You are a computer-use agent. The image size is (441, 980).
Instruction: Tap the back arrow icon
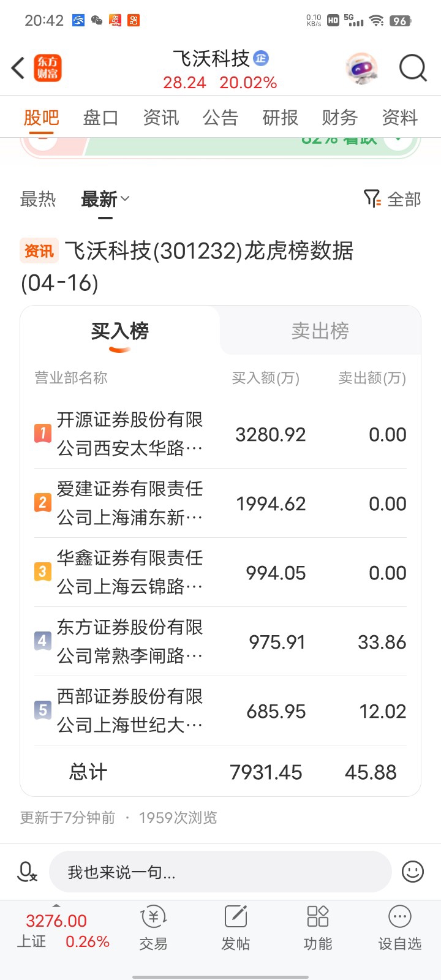[18, 68]
